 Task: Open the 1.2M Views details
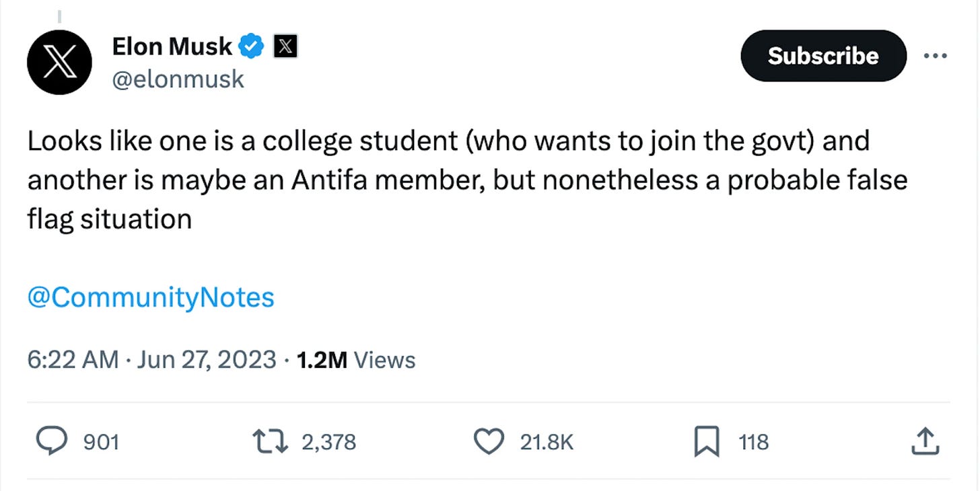(355, 360)
